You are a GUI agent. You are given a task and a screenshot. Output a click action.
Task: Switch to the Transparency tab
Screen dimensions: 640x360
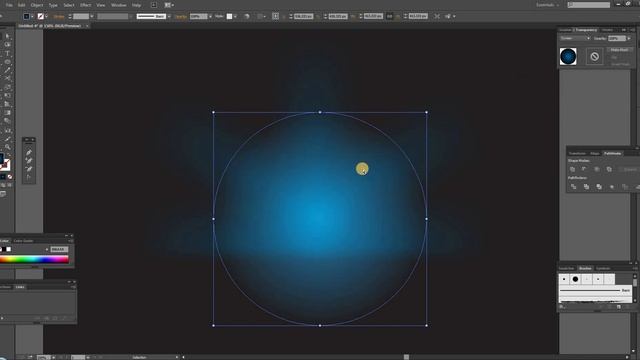586,30
